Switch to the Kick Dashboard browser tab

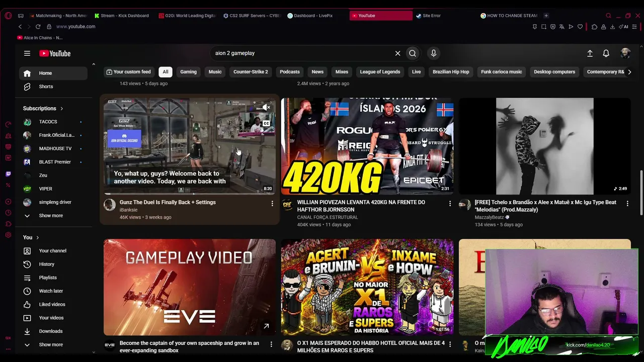[x=122, y=16]
